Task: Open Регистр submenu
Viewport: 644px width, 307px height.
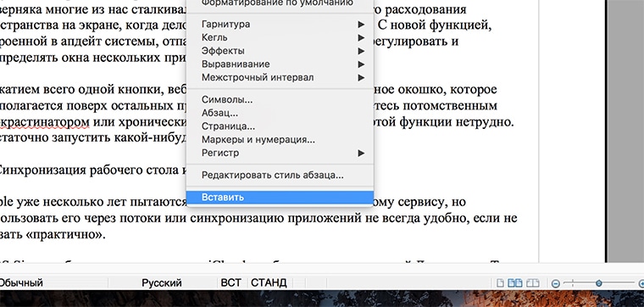Action: (x=280, y=153)
